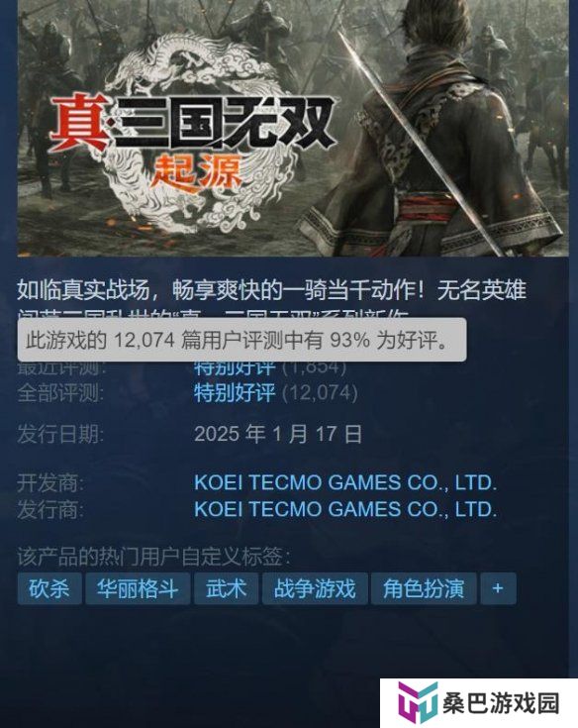Expand more tags with plus button
The image size is (578, 728).
(x=498, y=588)
